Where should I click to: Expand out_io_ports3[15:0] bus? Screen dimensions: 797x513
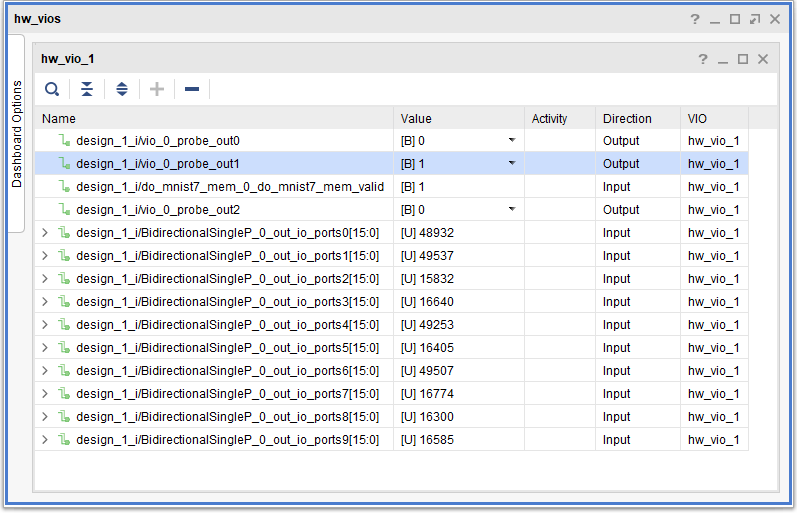[x=45, y=302]
